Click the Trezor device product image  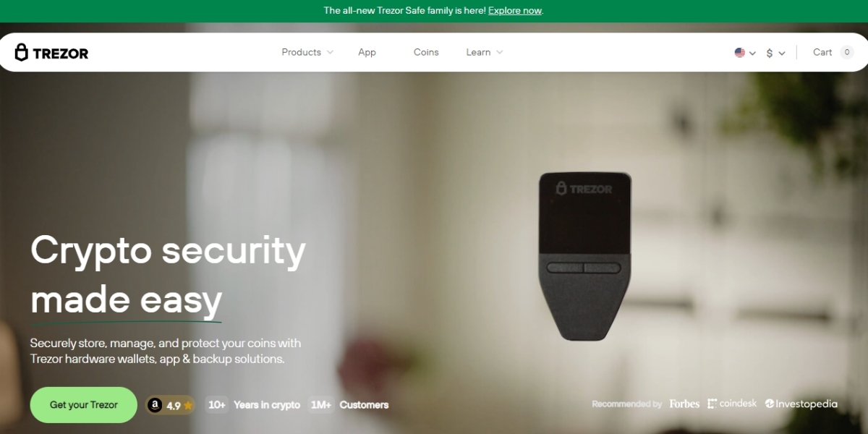[x=584, y=255]
